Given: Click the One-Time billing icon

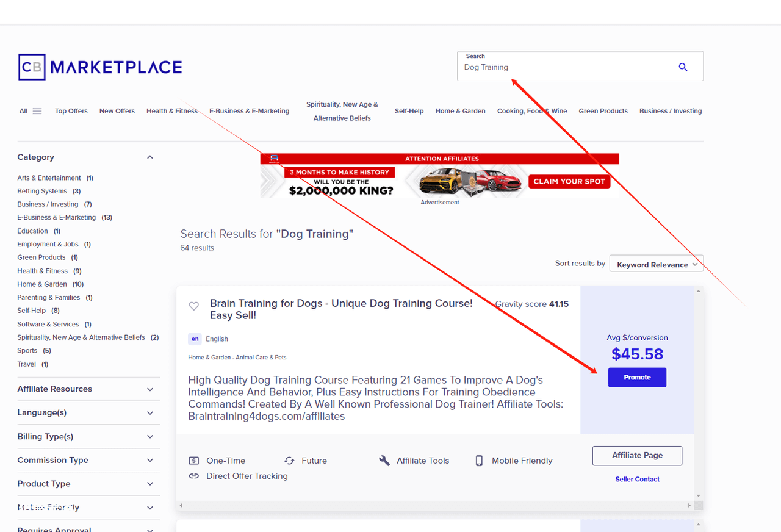Looking at the screenshot, I should (x=194, y=461).
